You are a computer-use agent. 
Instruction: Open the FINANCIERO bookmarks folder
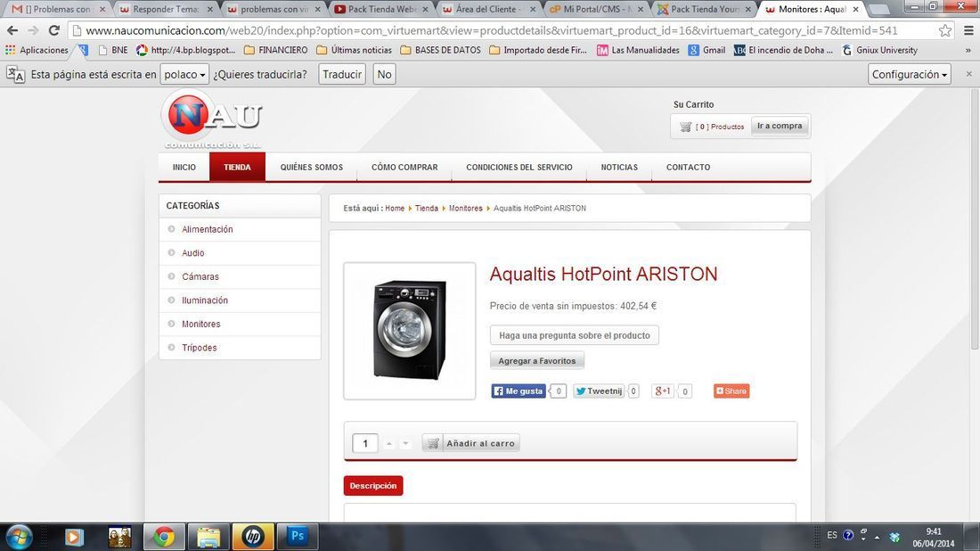tap(275, 50)
